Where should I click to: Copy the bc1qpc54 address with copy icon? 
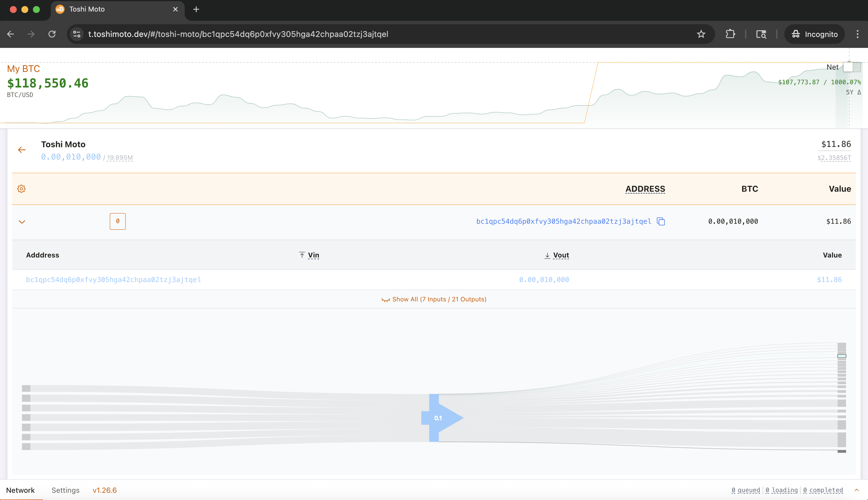click(661, 221)
